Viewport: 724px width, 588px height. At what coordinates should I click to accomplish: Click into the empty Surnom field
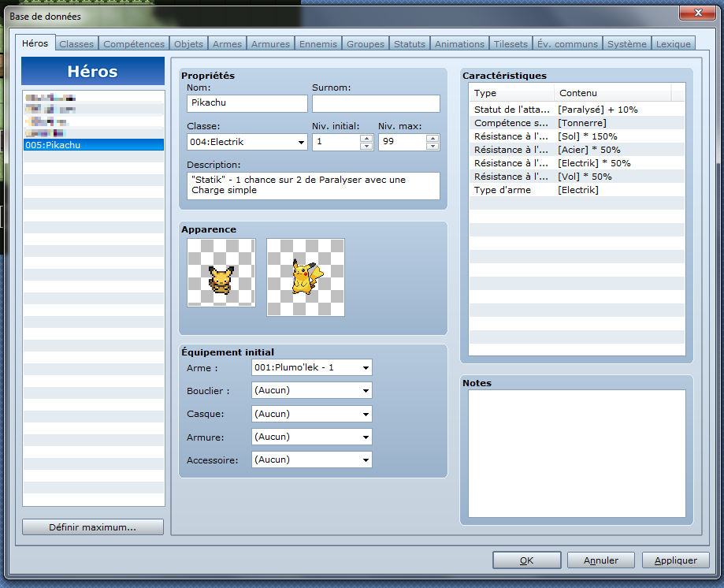(x=376, y=103)
